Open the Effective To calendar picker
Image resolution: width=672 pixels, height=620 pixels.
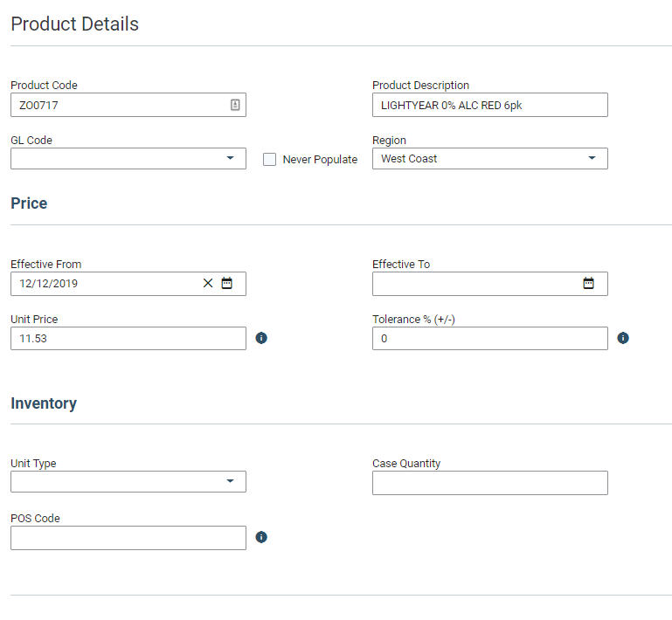[x=589, y=283]
